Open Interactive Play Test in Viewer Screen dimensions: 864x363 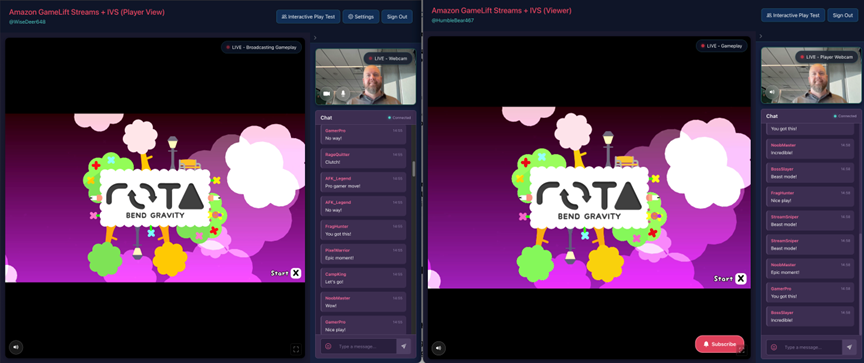[793, 15]
